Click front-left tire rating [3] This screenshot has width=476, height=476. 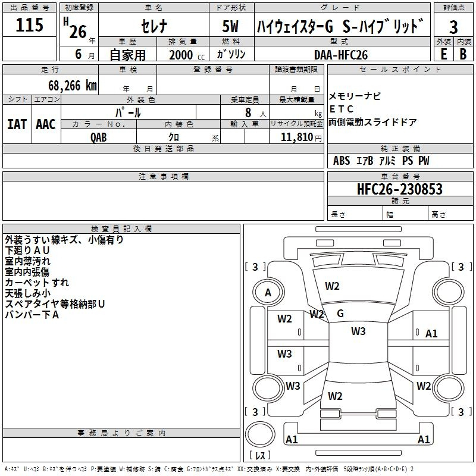255,267
